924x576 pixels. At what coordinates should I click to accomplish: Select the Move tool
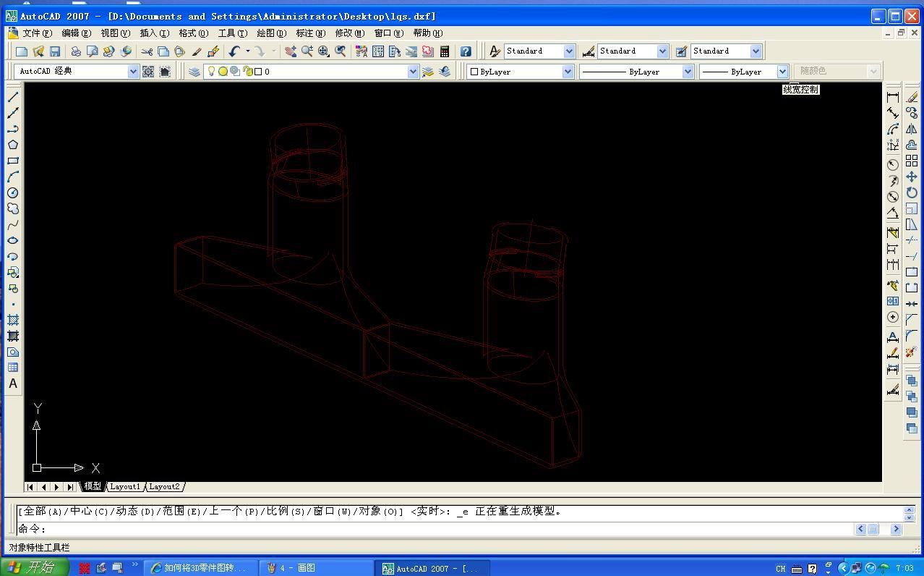click(x=912, y=177)
